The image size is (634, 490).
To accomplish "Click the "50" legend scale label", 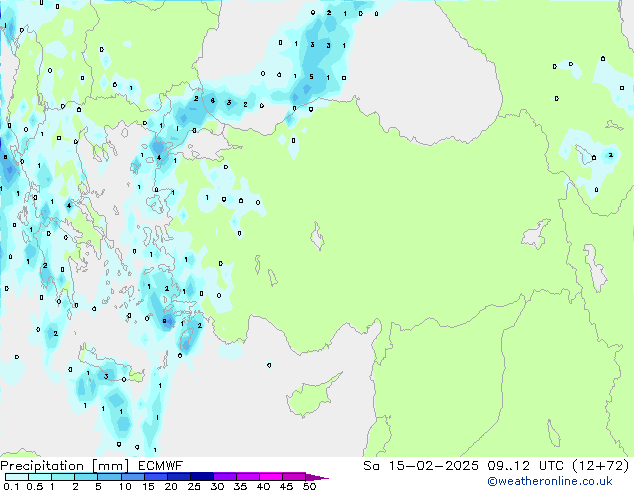I will click(x=309, y=486).
